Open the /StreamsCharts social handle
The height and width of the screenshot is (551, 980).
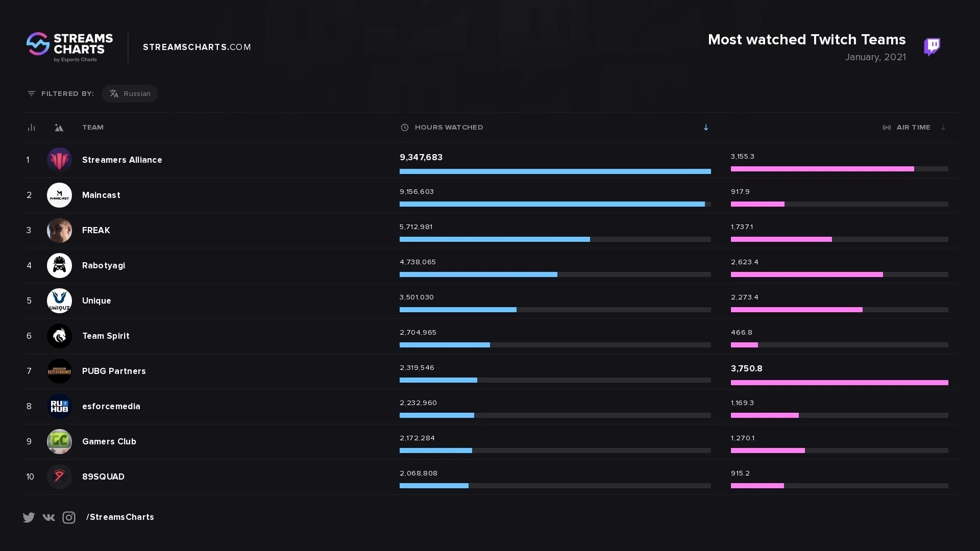[x=120, y=517]
